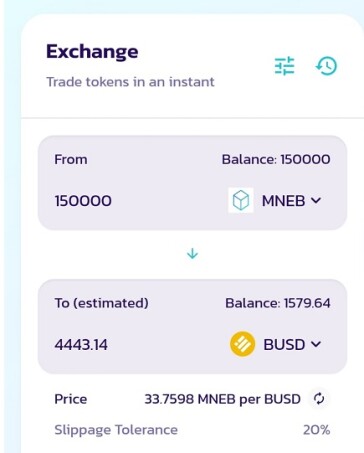The image size is (364, 453).
Task: Click the Price label
Action: pos(71,399)
